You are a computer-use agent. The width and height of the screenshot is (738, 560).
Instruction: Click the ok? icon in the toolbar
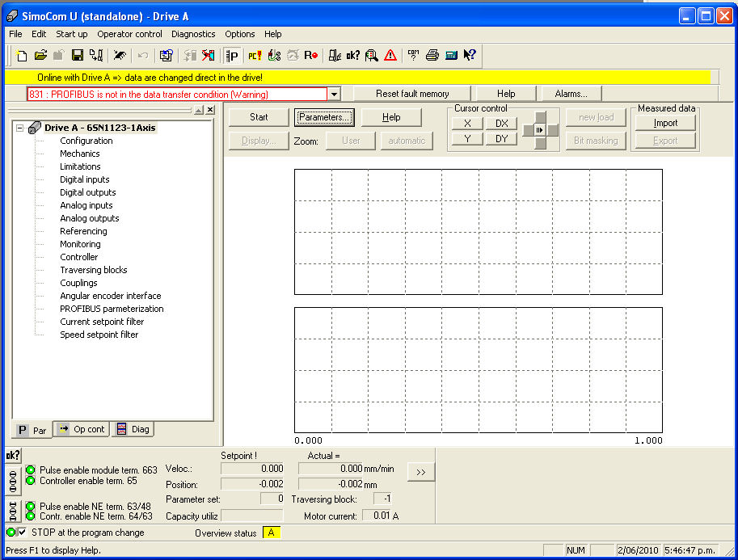tap(353, 56)
